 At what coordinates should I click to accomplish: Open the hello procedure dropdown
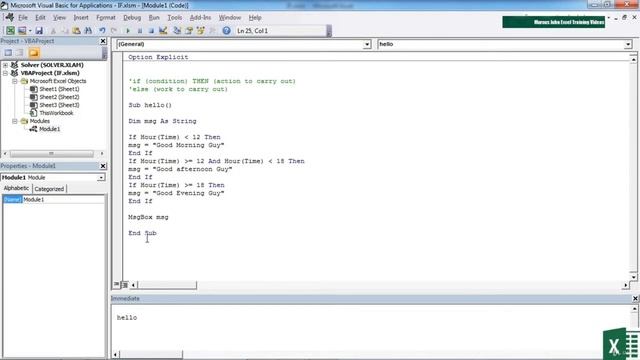point(628,44)
